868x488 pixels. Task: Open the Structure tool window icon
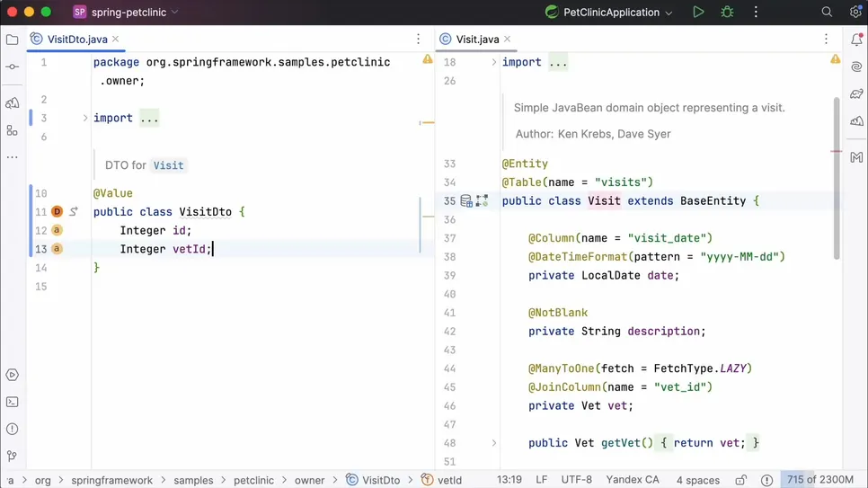tap(13, 130)
